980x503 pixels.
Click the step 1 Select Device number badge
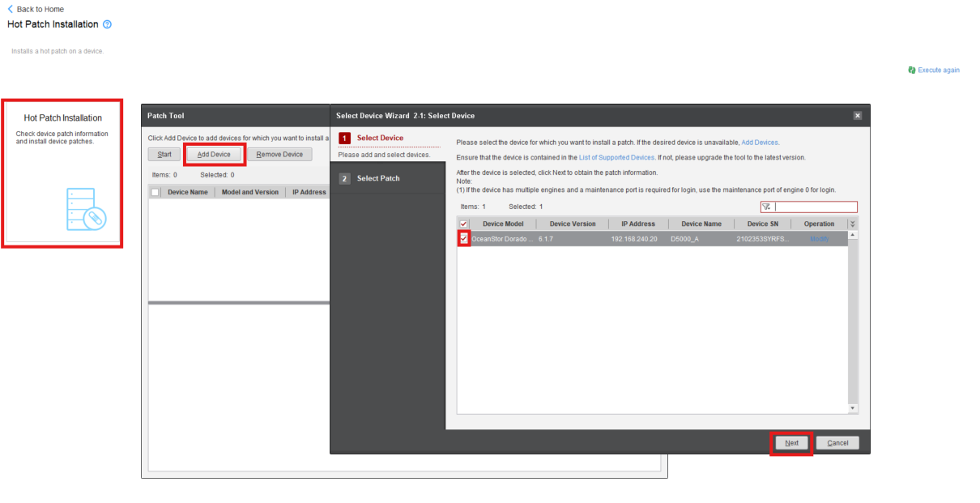point(344,139)
